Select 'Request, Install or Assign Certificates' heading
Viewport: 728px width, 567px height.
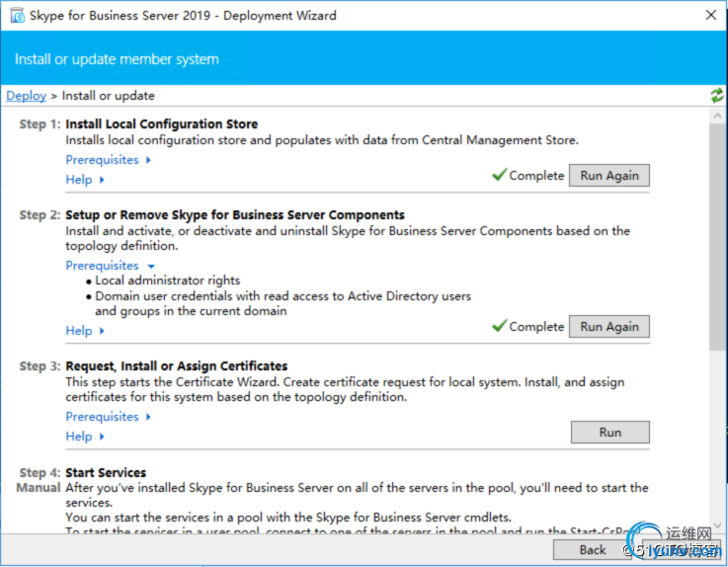coord(177,366)
